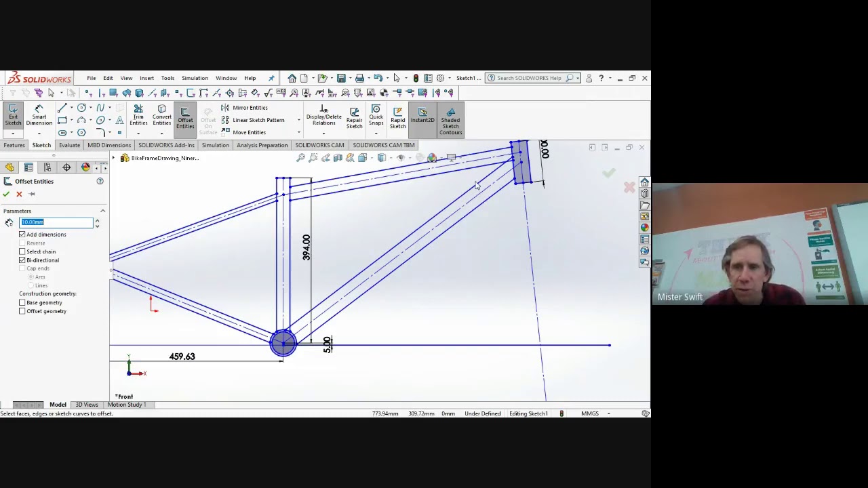
Task: Click Linear Sketch Pattern button
Action: point(253,120)
